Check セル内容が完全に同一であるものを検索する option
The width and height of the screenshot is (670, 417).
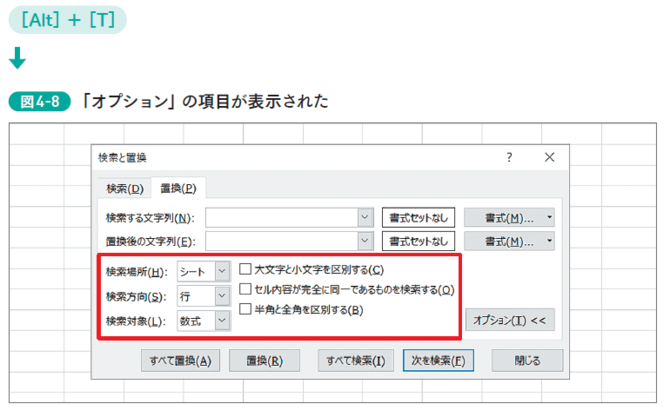pos(245,289)
